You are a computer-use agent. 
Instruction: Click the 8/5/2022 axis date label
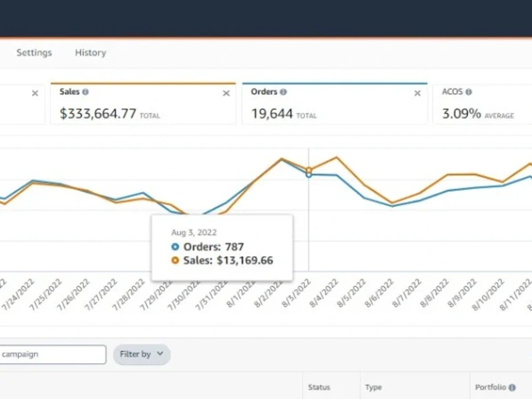(x=351, y=293)
